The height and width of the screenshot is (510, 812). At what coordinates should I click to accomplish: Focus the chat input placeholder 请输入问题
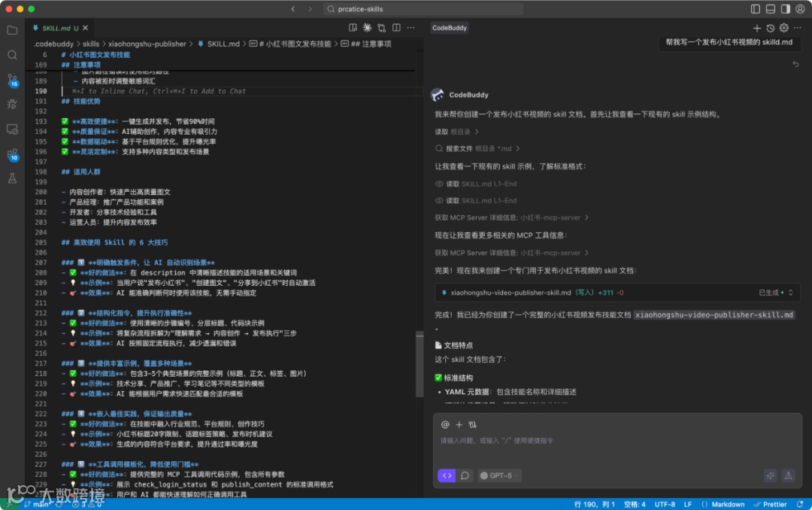coord(497,441)
